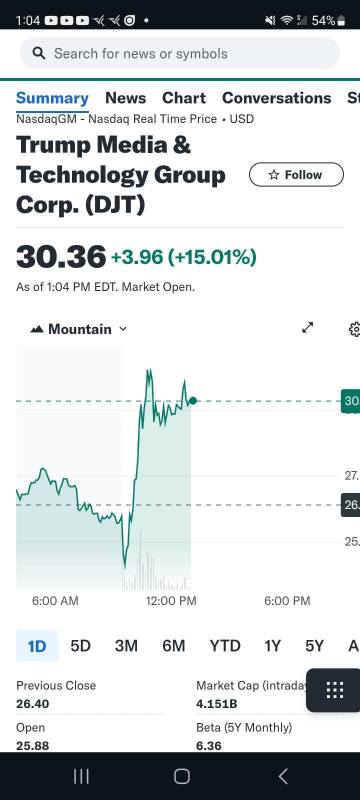Tap the 30 price label on chart axis
Image resolution: width=360 pixels, height=800 pixels.
coord(350,401)
